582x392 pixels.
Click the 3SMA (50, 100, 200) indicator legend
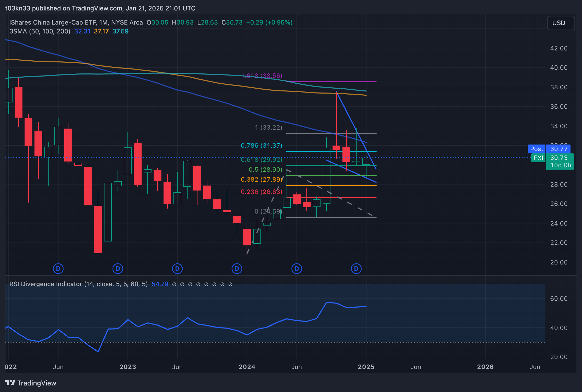(40, 31)
